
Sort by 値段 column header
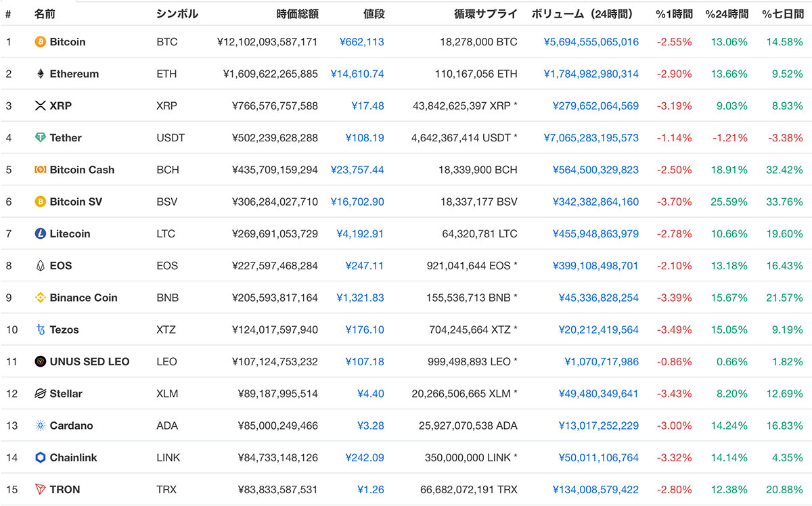tap(374, 13)
